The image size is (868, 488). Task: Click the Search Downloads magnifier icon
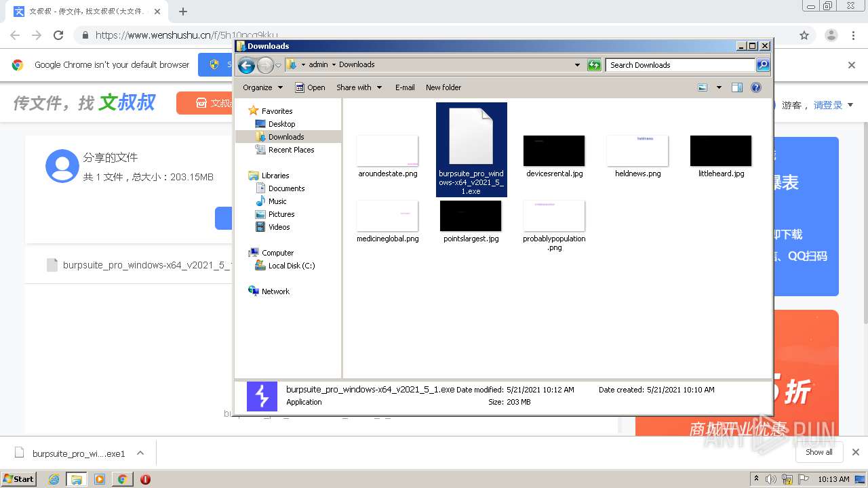click(x=763, y=65)
